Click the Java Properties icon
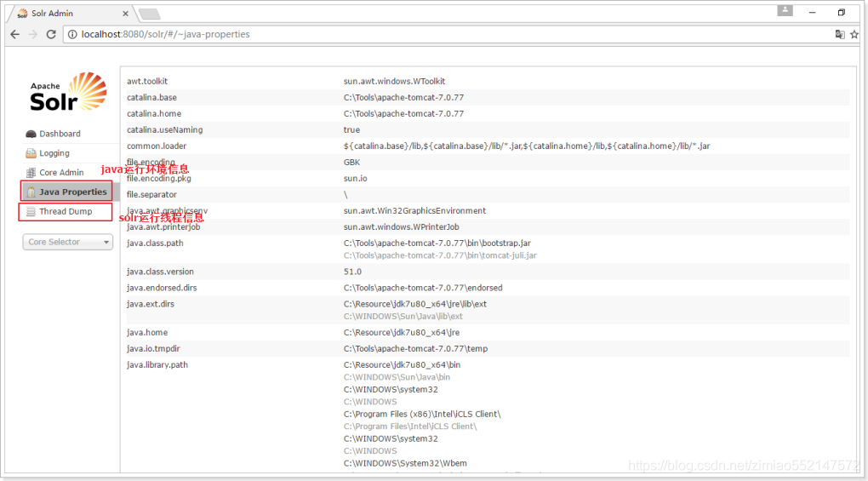This screenshot has height=481, width=868. point(31,192)
